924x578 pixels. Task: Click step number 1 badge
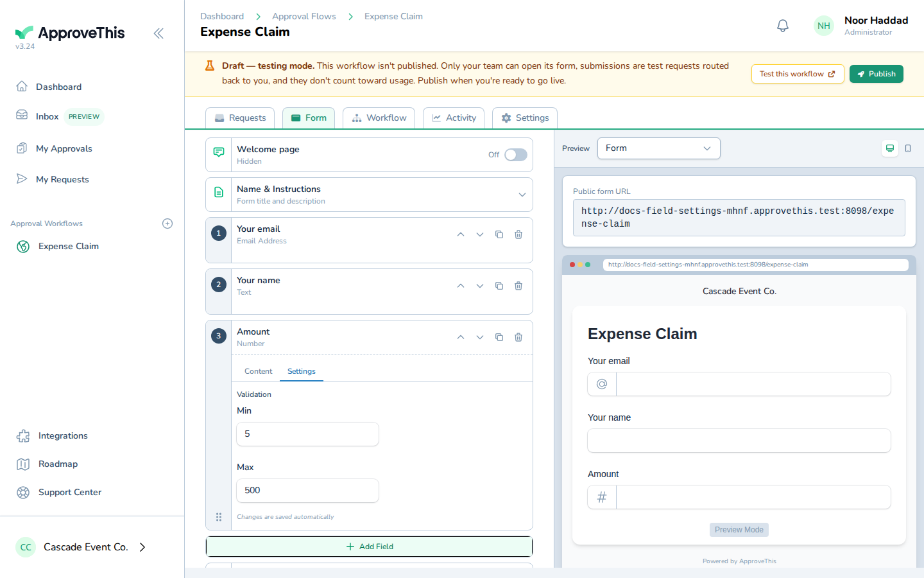[x=219, y=233]
